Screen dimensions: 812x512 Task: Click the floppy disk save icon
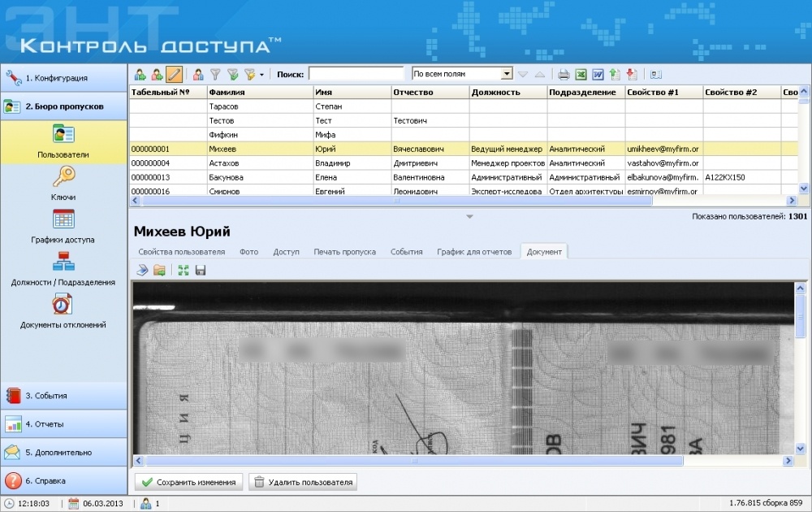click(201, 270)
